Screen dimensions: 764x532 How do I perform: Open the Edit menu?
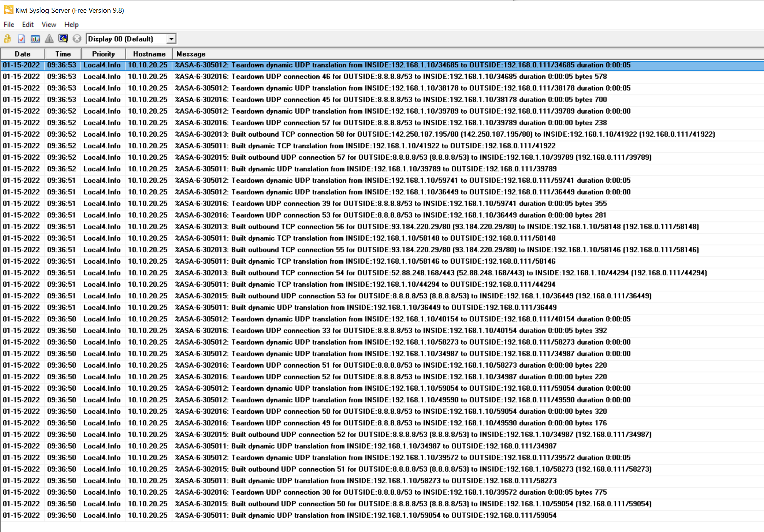pyautogui.click(x=27, y=24)
